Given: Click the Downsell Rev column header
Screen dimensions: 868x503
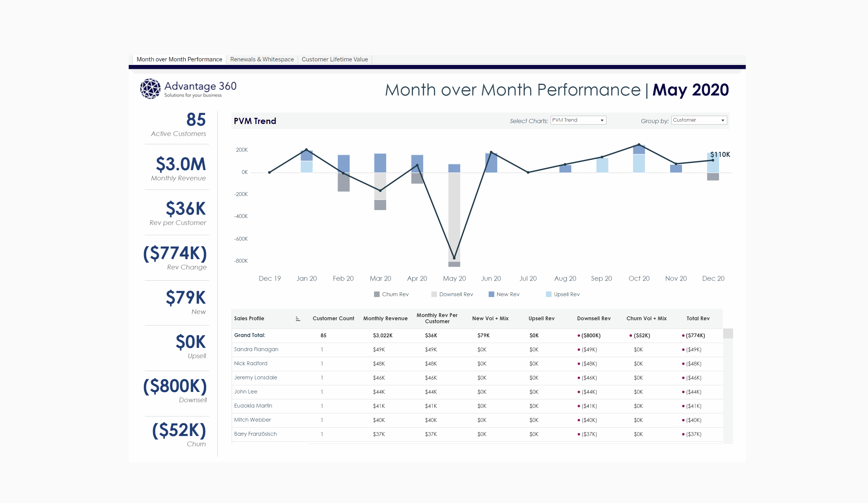Looking at the screenshot, I should [594, 318].
